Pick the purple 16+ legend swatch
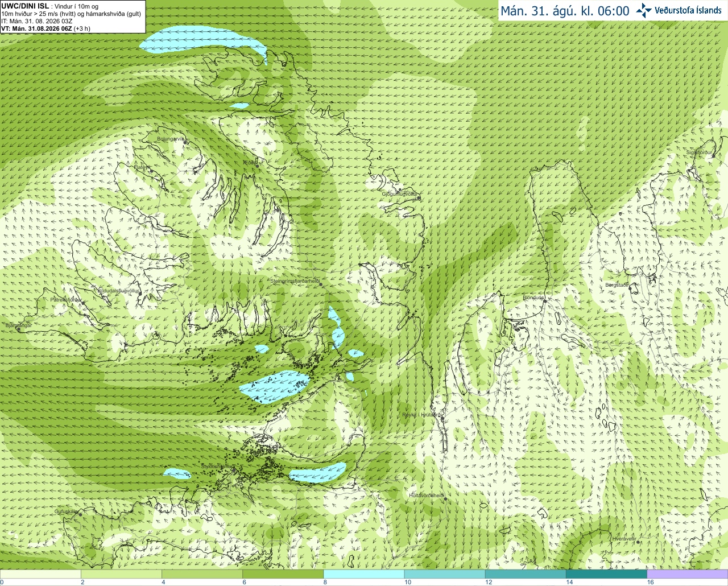728x586 pixels. [687, 574]
